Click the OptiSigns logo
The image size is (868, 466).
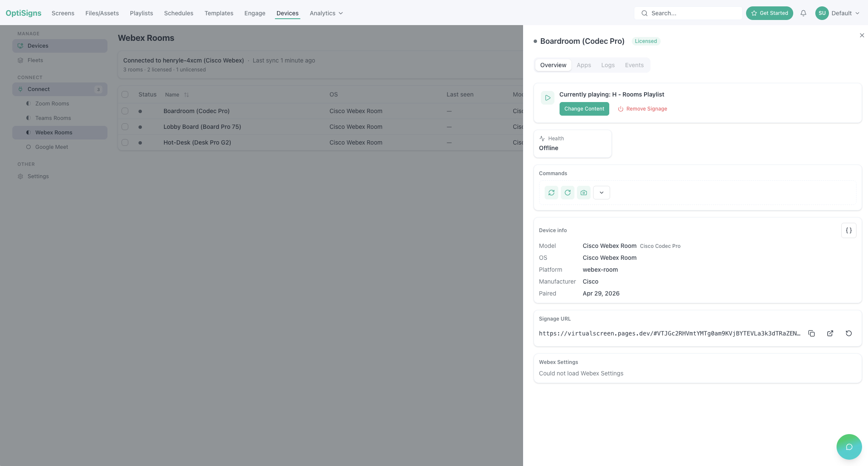(x=23, y=13)
